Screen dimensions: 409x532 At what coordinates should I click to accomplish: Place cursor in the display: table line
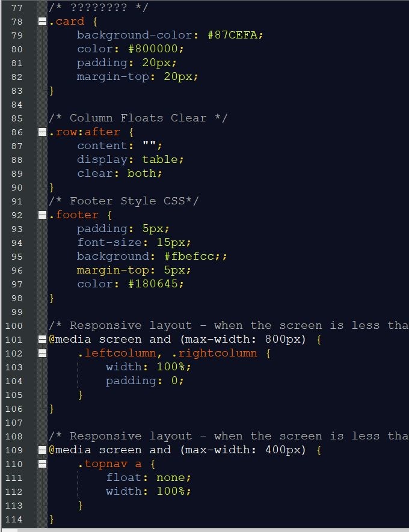pyautogui.click(x=130, y=160)
